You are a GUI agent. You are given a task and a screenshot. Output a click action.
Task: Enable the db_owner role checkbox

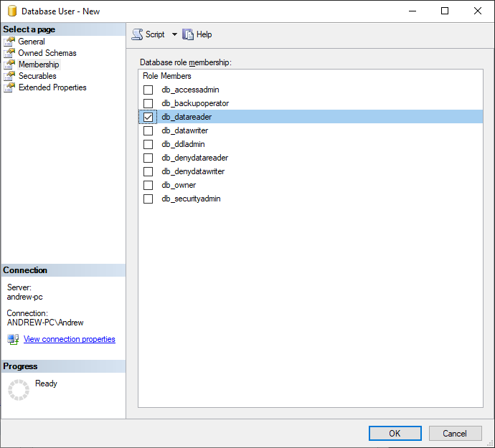(148, 185)
